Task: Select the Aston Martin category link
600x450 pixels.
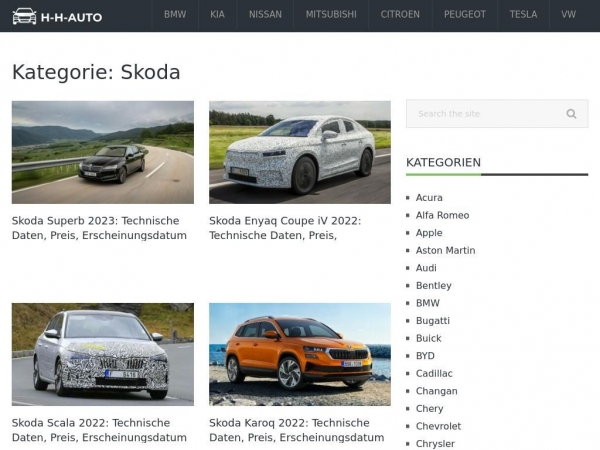Action: tap(445, 251)
